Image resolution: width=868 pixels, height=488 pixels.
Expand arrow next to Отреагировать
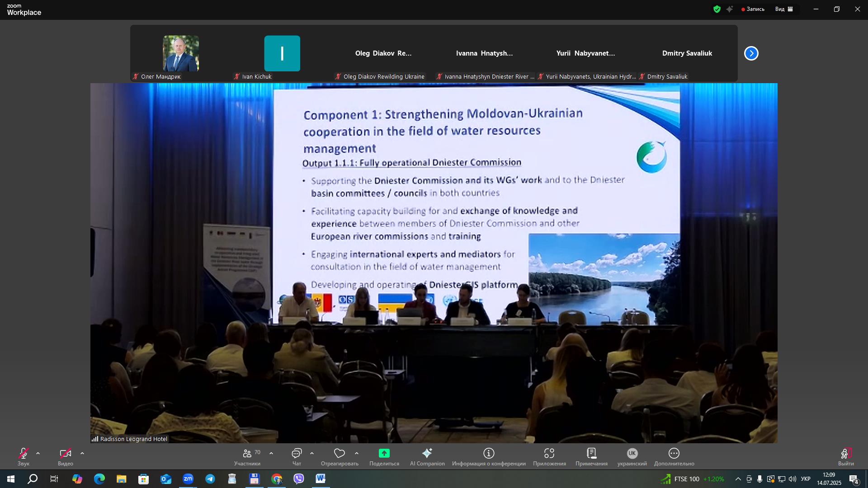(357, 453)
